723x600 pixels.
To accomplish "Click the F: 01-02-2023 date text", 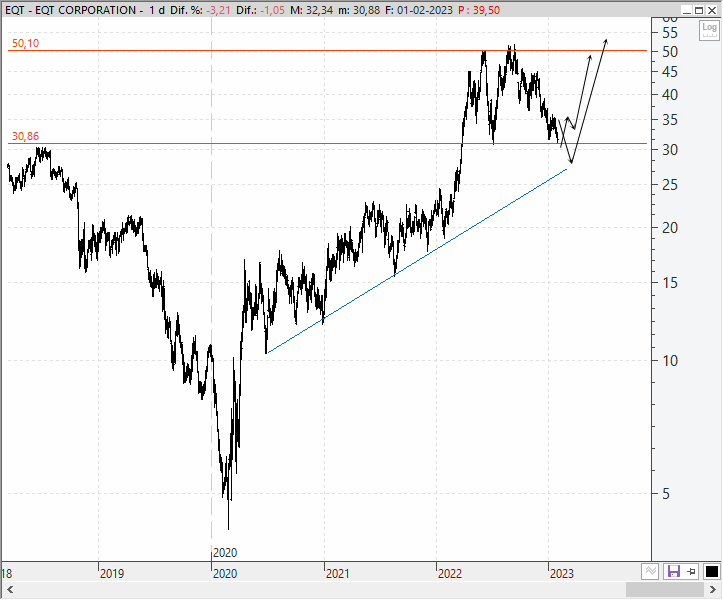I will coord(419,10).
